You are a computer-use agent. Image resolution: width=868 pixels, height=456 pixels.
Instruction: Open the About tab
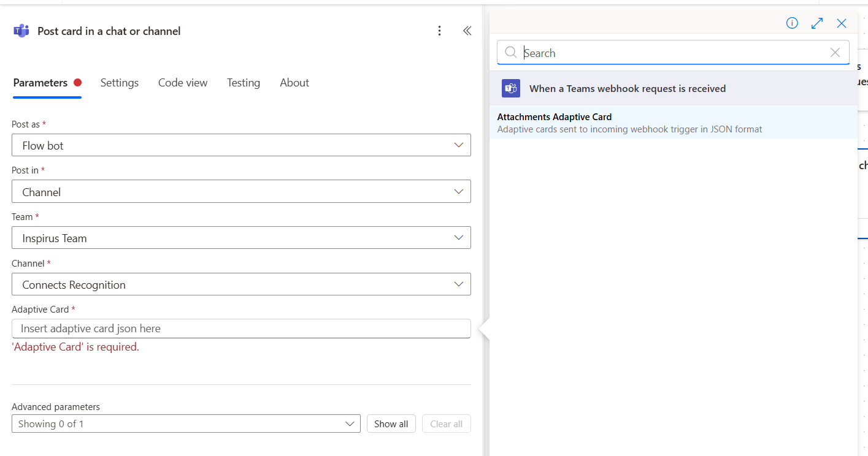coord(294,83)
